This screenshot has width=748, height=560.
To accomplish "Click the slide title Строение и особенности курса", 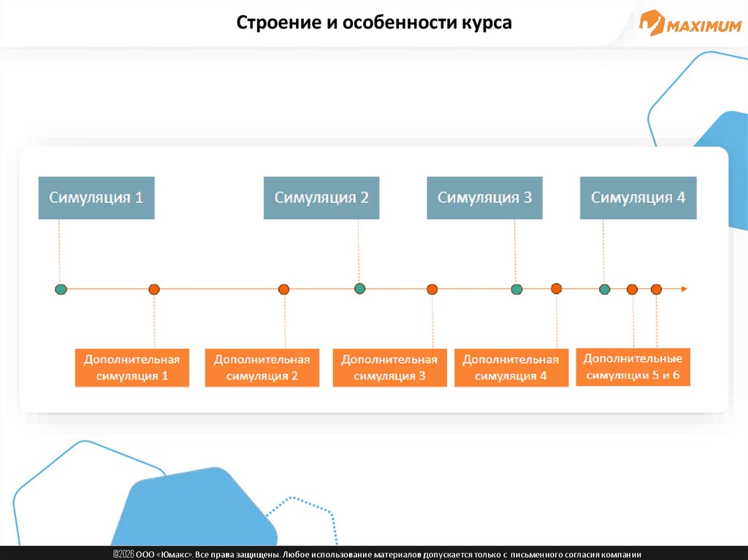I will coord(374,23).
